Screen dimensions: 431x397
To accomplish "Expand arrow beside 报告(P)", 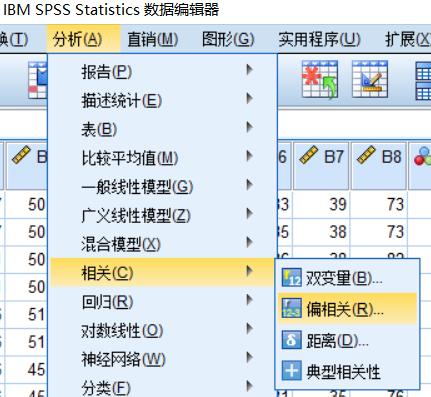I will pyautogui.click(x=249, y=70).
